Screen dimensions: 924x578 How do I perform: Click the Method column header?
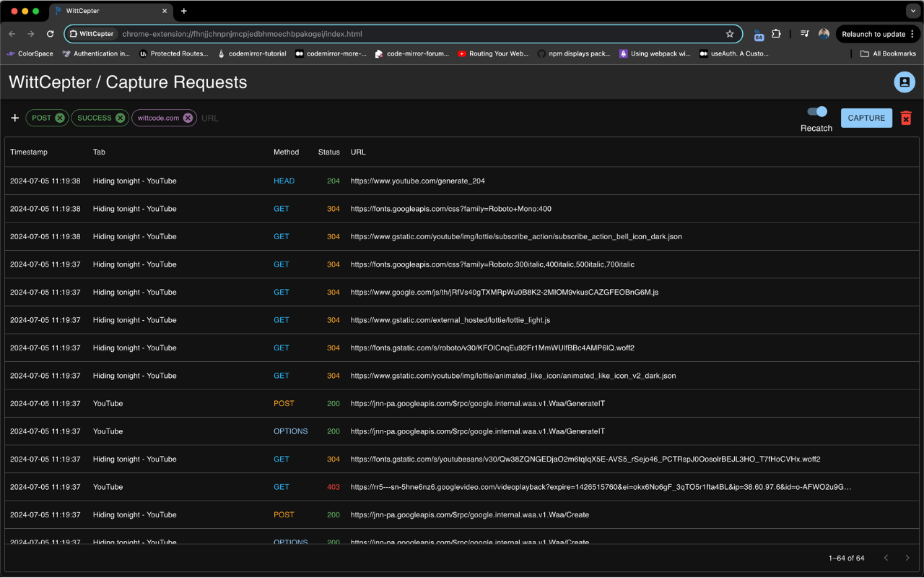coord(286,152)
